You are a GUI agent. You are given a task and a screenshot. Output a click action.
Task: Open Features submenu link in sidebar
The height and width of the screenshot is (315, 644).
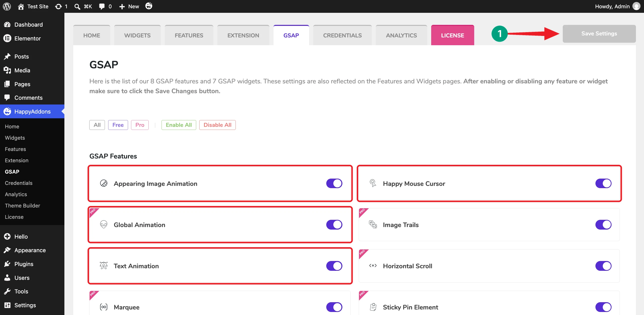pyautogui.click(x=15, y=149)
